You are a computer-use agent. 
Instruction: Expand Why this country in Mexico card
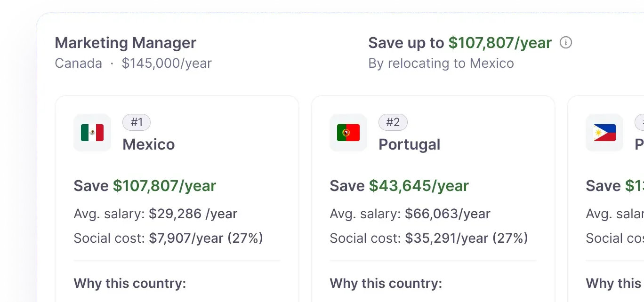coord(130,284)
